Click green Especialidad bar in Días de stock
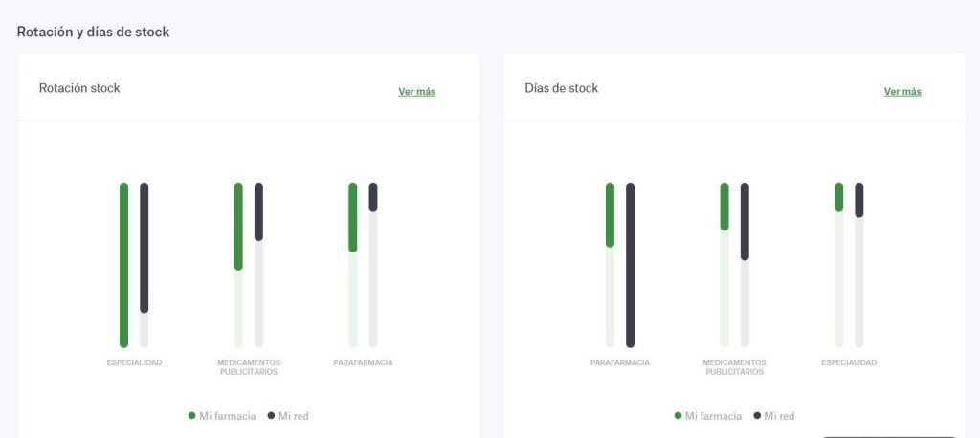 [x=838, y=197]
